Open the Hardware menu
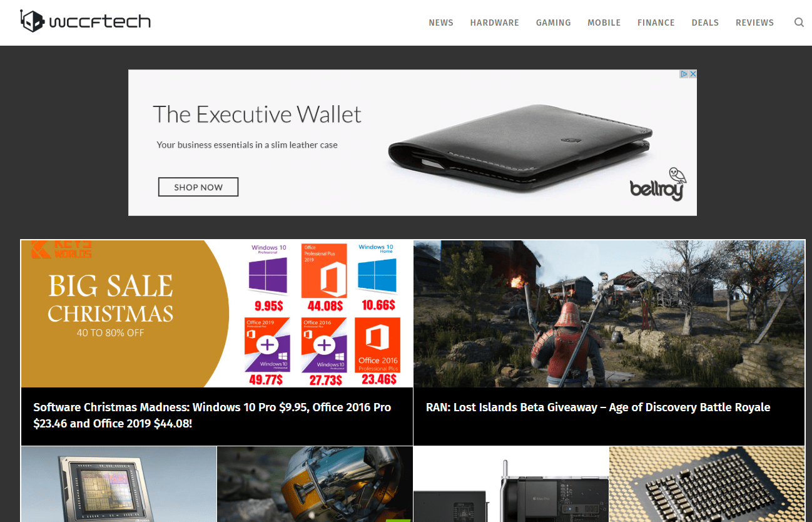The height and width of the screenshot is (522, 812). 495,23
